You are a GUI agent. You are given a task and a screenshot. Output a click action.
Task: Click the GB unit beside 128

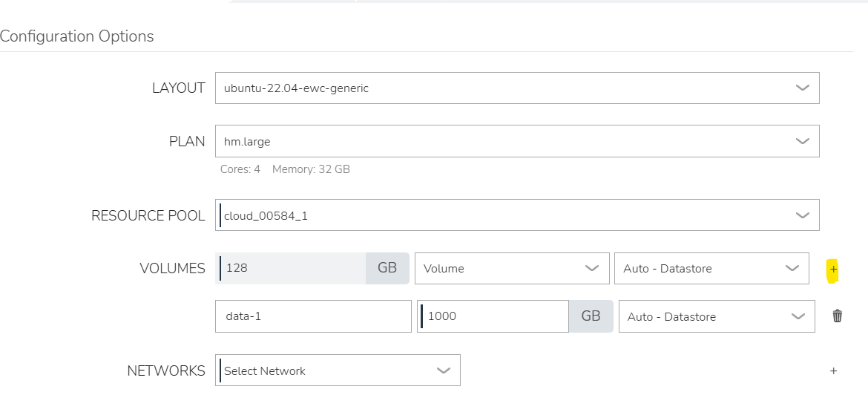[387, 268]
